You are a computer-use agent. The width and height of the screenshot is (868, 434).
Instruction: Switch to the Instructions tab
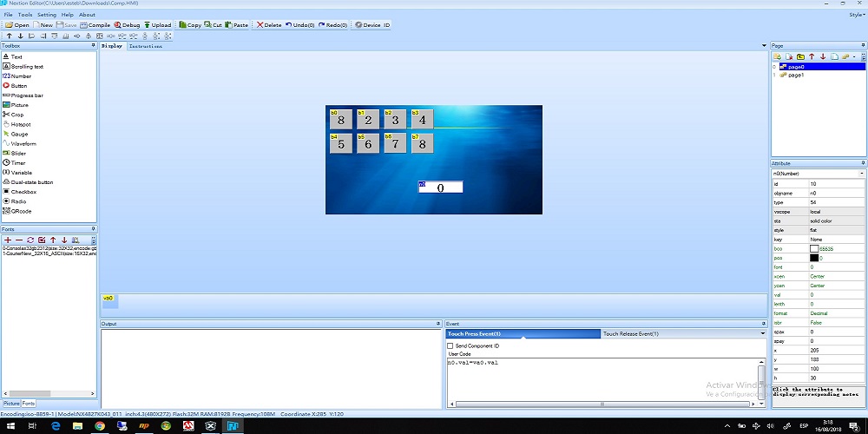tap(146, 47)
